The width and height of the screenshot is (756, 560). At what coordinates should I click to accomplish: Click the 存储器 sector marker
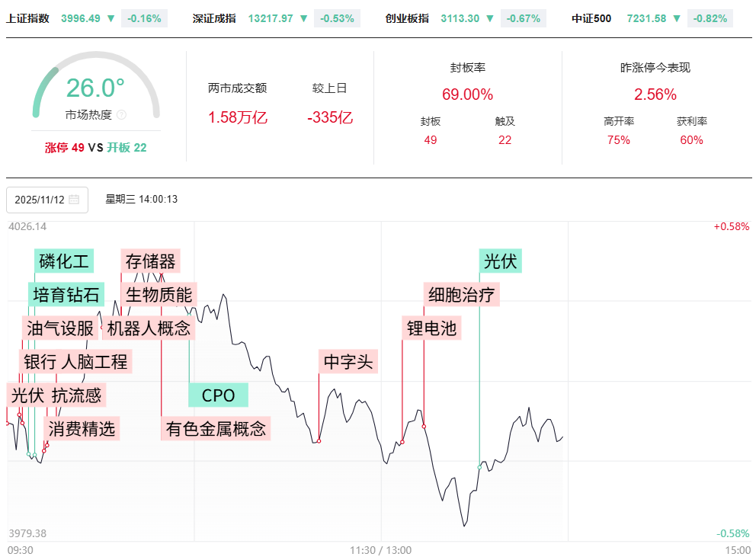(150, 261)
